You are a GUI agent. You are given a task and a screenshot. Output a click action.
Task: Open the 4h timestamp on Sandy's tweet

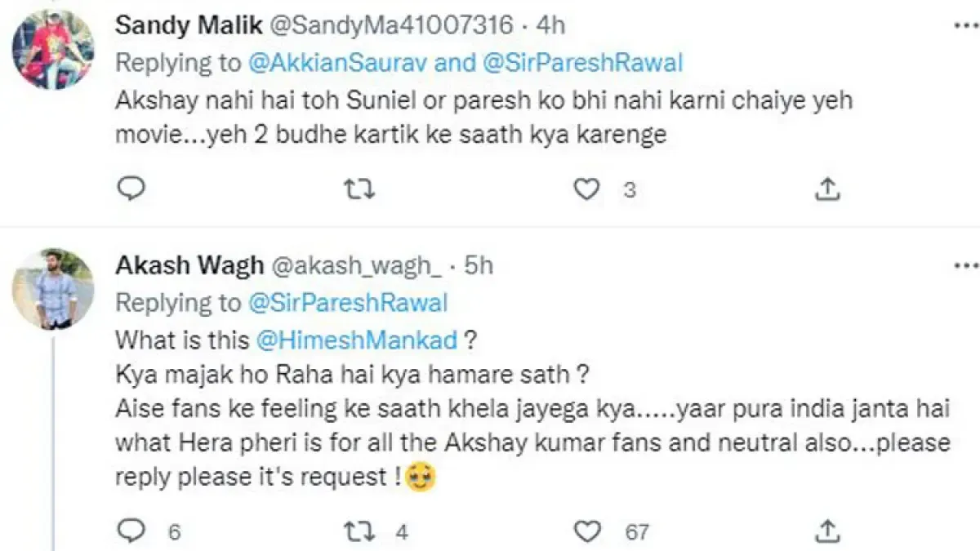550,25
